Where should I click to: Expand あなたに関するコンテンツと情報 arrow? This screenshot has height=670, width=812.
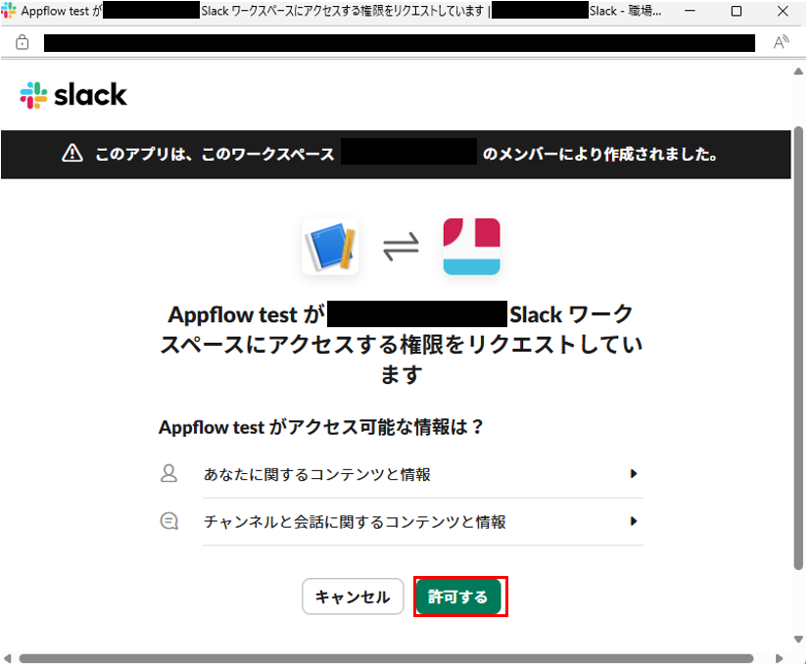(634, 474)
